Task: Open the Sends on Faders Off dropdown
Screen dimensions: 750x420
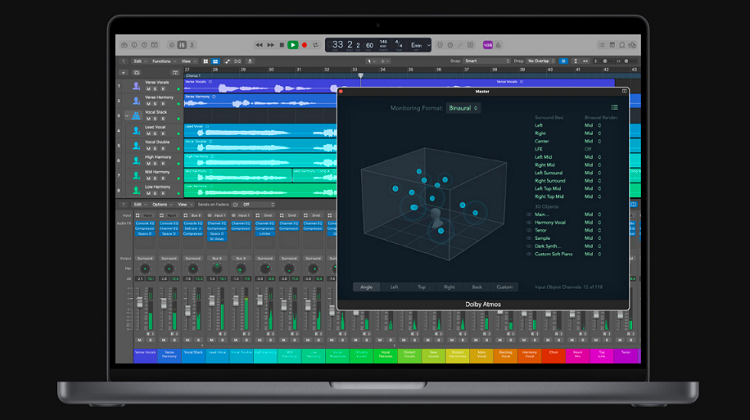Action: coord(259,205)
